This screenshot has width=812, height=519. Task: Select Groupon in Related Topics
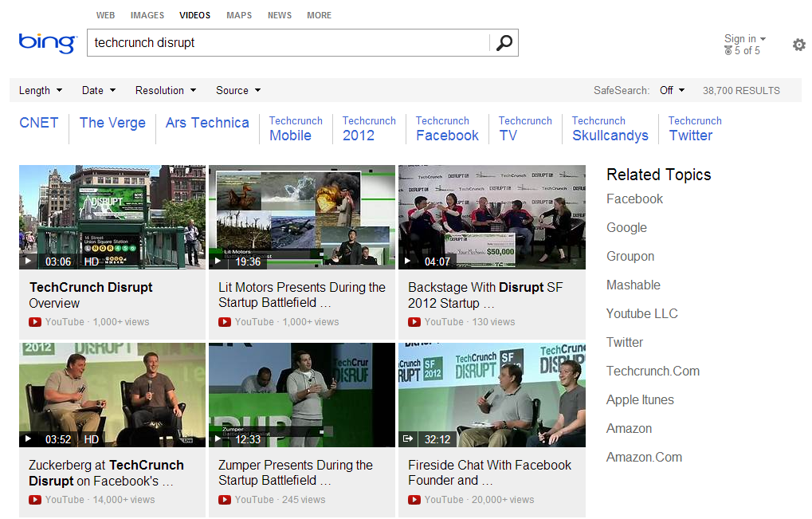pos(630,256)
